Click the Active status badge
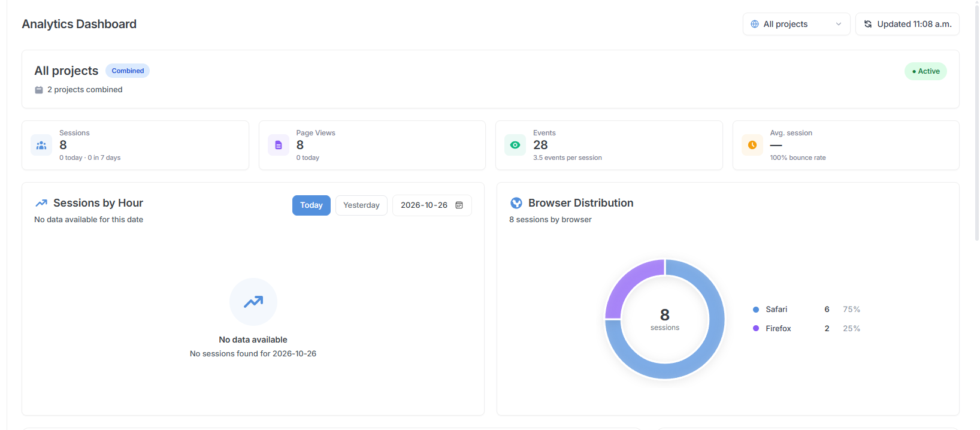The width and height of the screenshot is (980, 430). [x=925, y=71]
